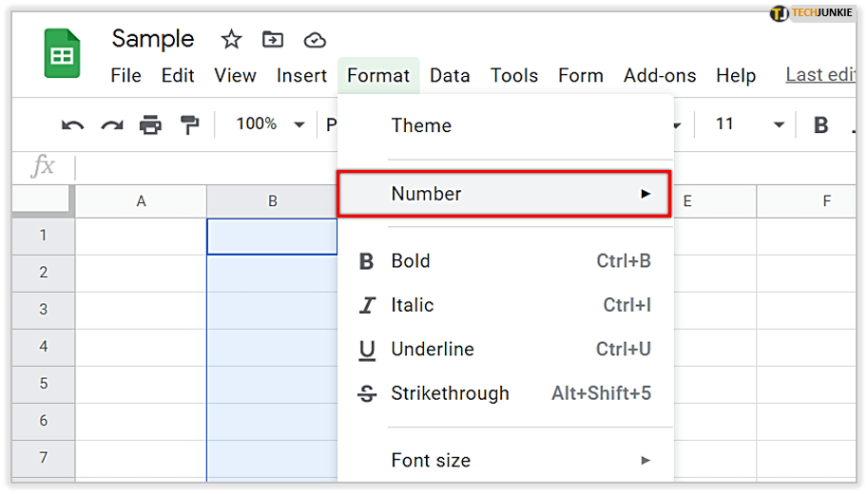Click the move to folder icon
The image size is (868, 494).
tap(273, 40)
